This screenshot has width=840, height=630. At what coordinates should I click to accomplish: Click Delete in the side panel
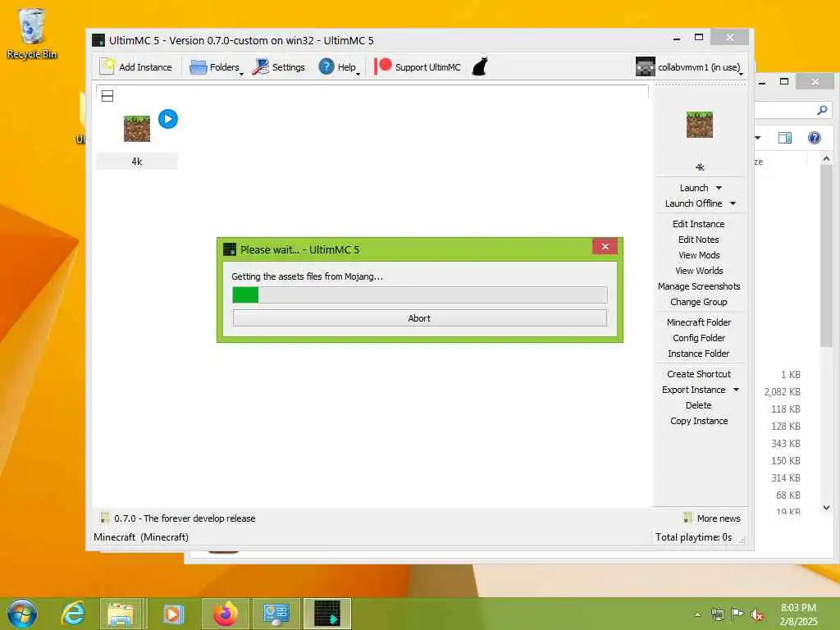[x=699, y=405]
